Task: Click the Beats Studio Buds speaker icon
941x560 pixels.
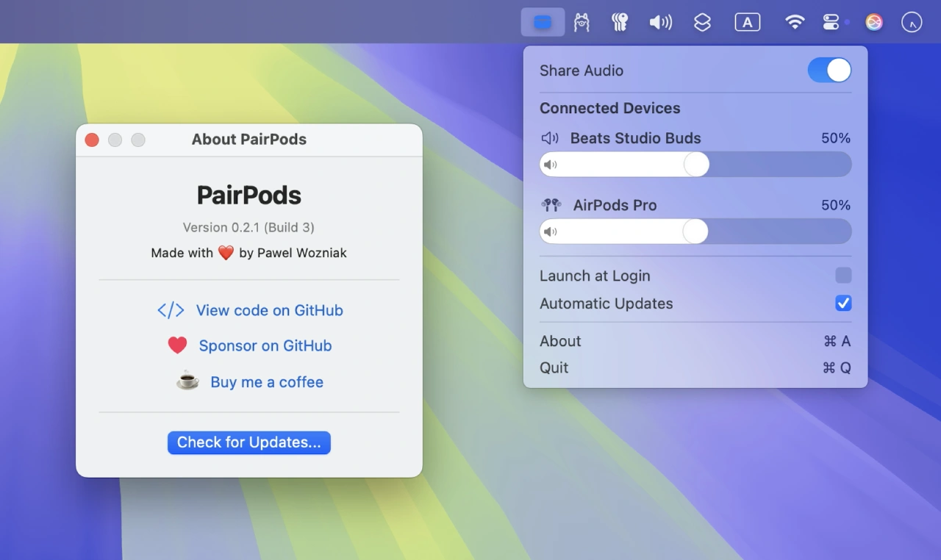Action: 550,138
